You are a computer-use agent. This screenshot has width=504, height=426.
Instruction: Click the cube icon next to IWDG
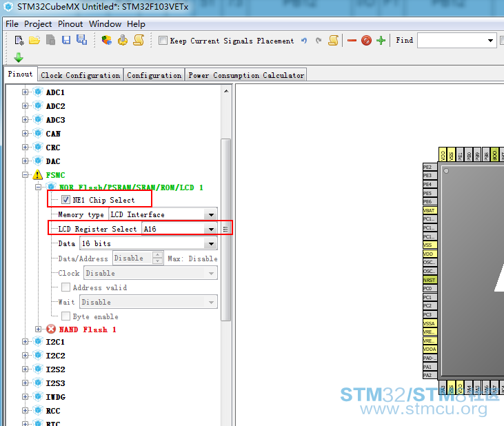click(38, 397)
